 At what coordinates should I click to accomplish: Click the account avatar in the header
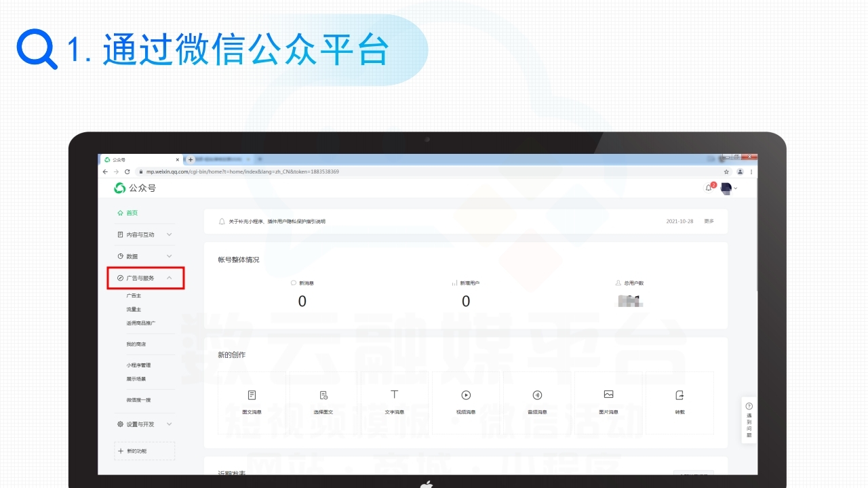pyautogui.click(x=726, y=188)
